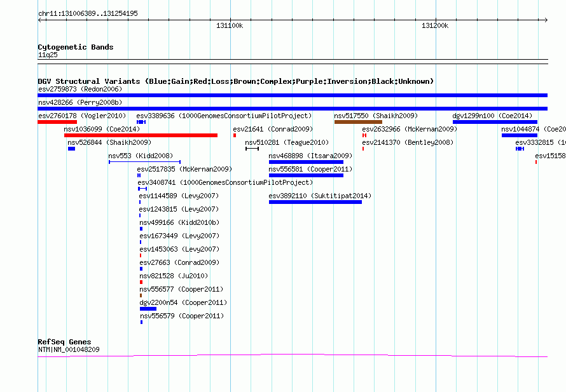Viewport: 566px width, 392px height.
Task: Click nsv556577 (Cooper2011) variant label
Action: point(181,289)
